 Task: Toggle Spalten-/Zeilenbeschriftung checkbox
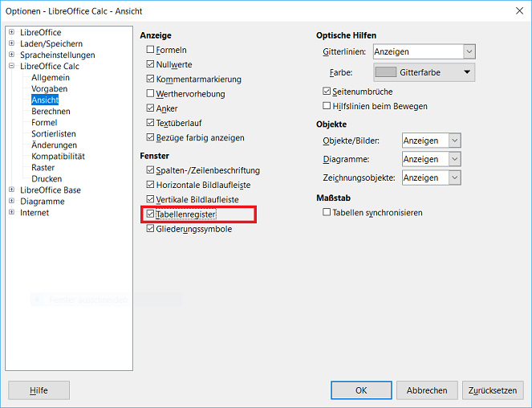[x=150, y=169]
